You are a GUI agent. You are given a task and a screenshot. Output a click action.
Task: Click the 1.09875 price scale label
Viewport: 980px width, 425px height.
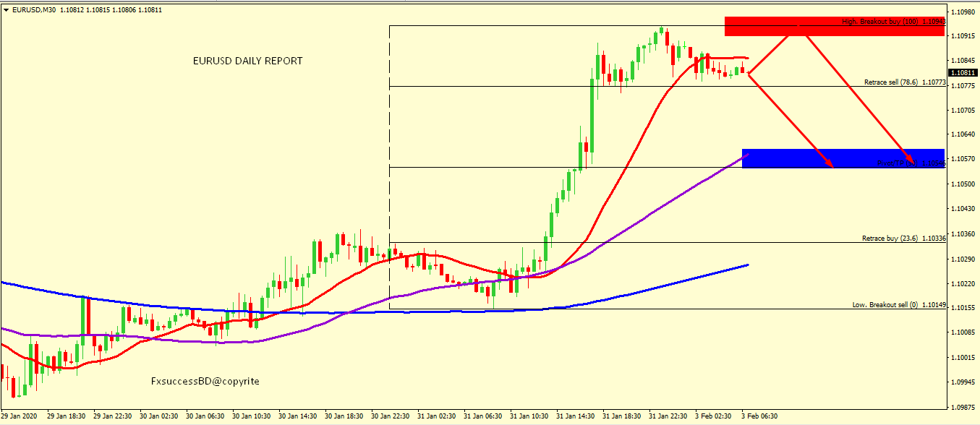pyautogui.click(x=963, y=406)
